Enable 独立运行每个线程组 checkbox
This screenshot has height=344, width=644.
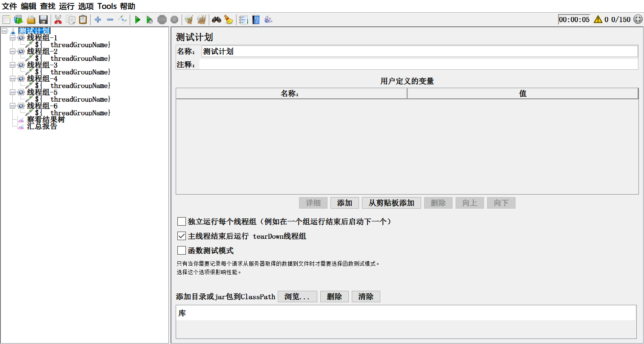tap(182, 221)
